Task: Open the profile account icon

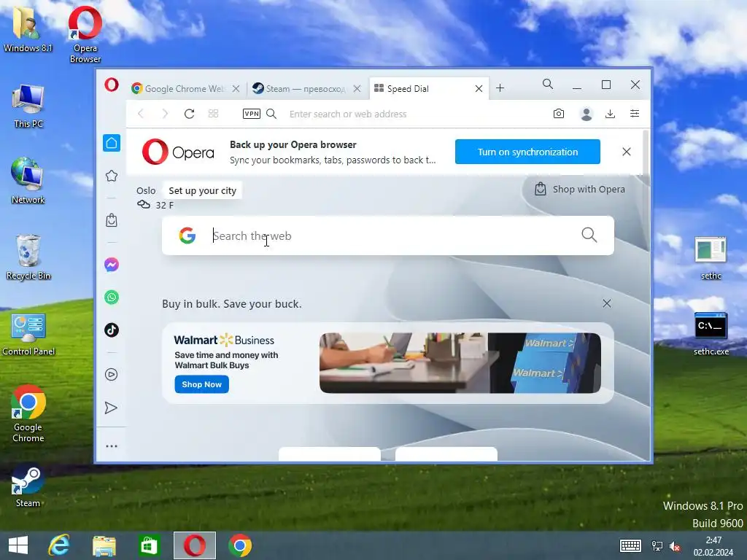Action: click(587, 114)
